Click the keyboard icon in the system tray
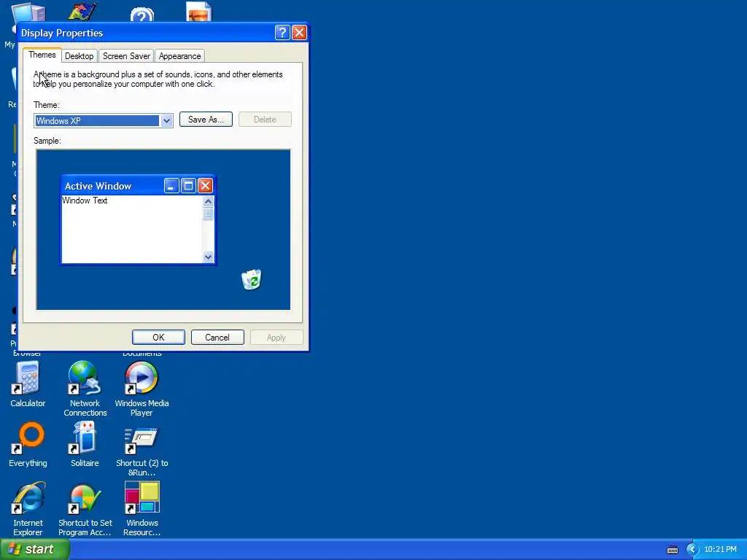 point(672,550)
